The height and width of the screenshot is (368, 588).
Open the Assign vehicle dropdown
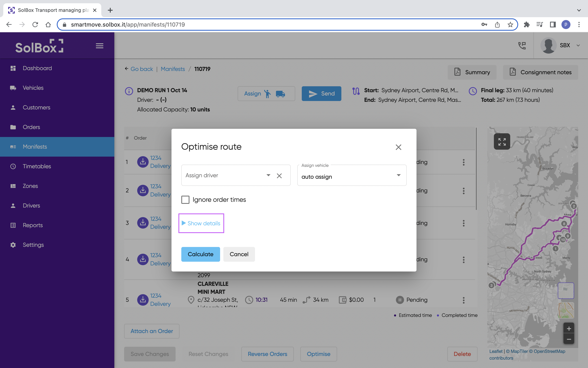click(x=352, y=175)
